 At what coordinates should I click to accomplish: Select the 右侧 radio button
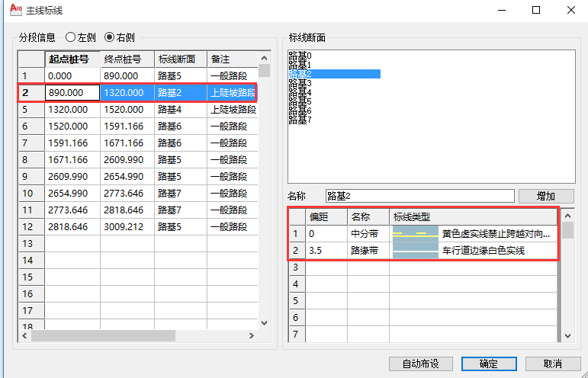click(x=109, y=37)
